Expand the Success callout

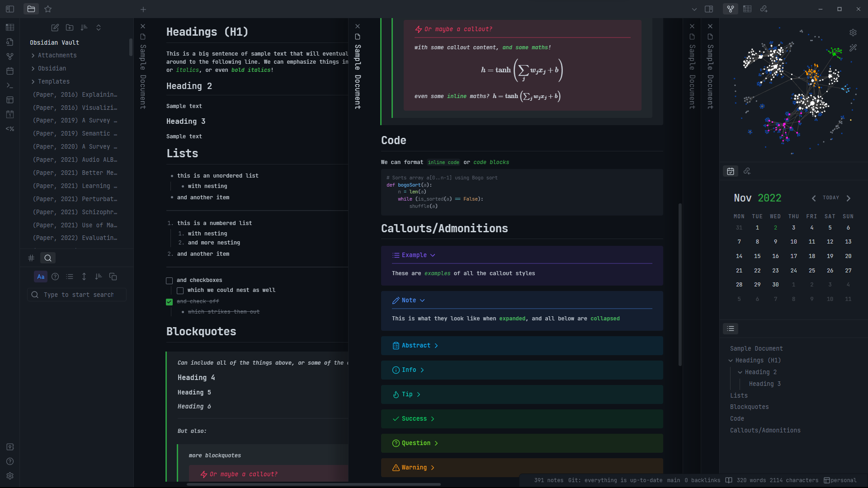pyautogui.click(x=433, y=419)
